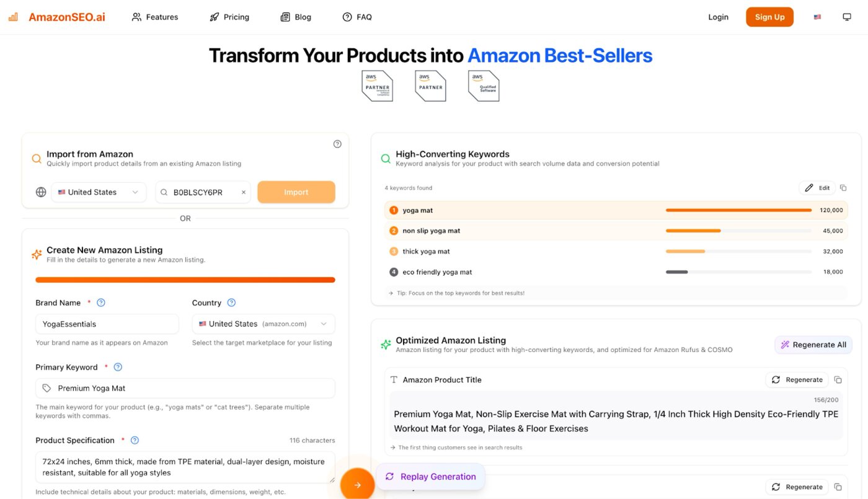Viewport: 868px width, 499px height.
Task: Open the Features menu item
Action: 155,17
